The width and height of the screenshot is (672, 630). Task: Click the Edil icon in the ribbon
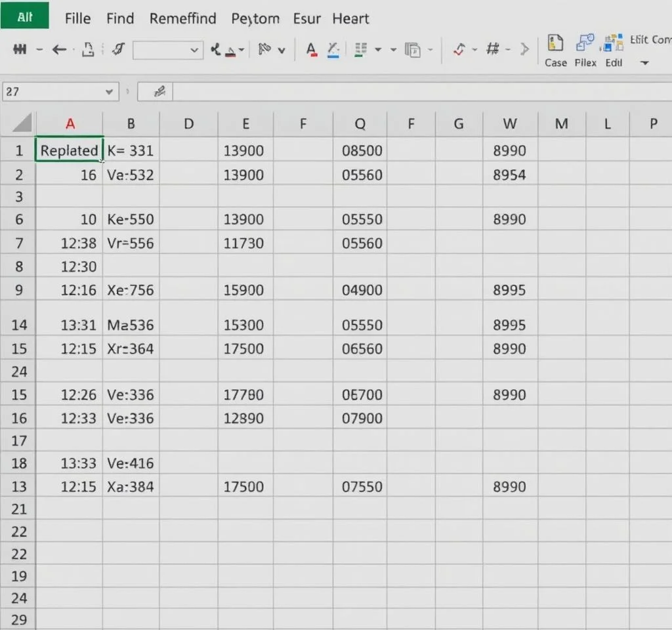coord(614,44)
